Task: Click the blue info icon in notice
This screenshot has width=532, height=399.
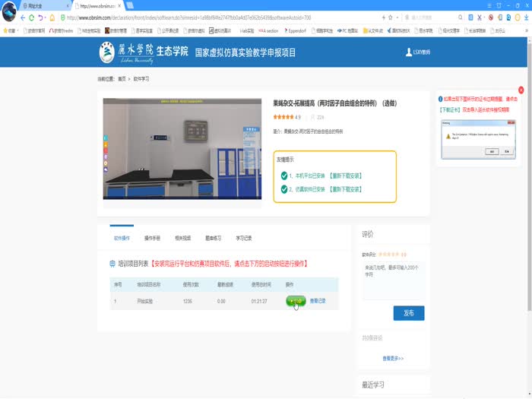Action: pos(441,99)
